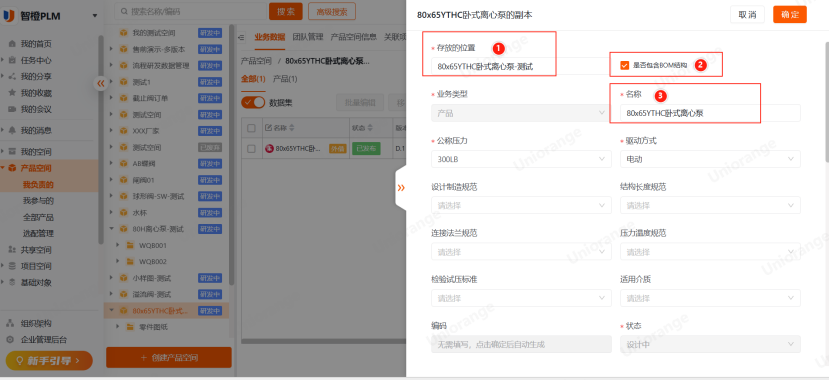
Task: Sort by the 名称 column arrows
Action: click(292, 128)
